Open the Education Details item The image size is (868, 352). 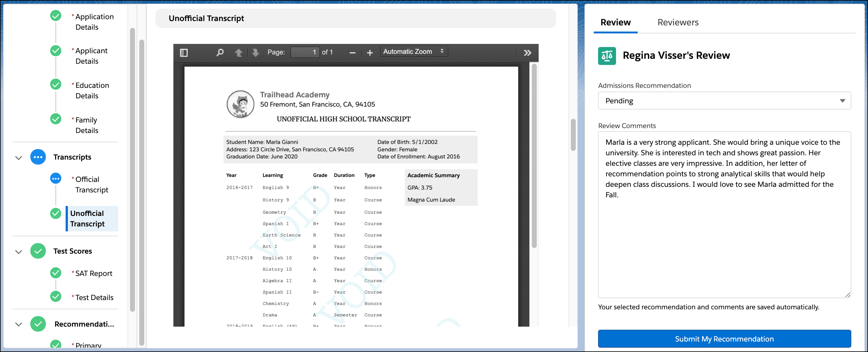pos(92,90)
